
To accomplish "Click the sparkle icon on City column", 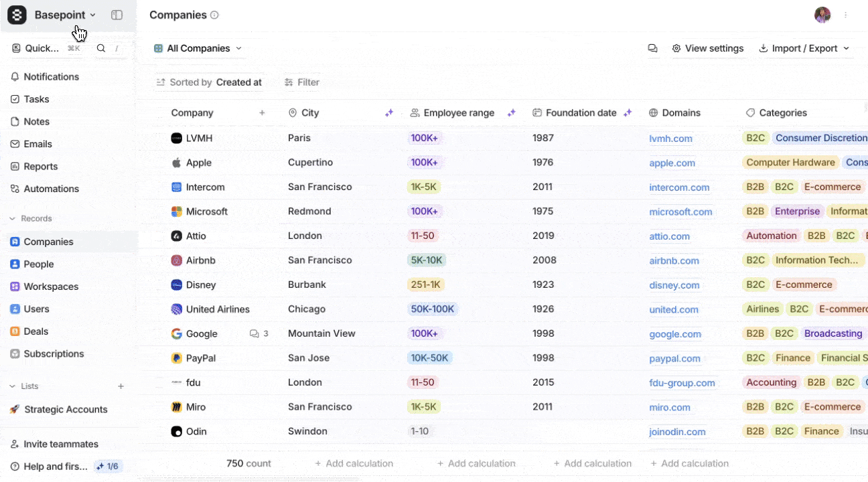I will pos(388,113).
